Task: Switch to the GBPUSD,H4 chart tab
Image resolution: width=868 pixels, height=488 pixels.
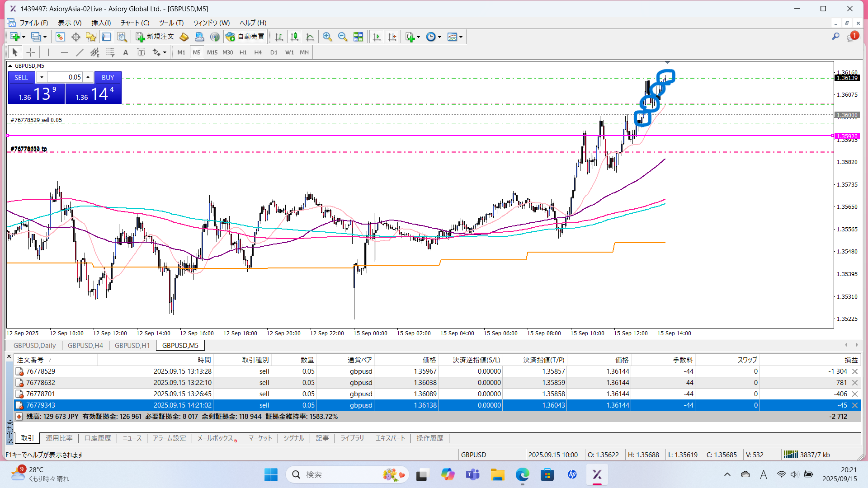Action: coord(85,345)
